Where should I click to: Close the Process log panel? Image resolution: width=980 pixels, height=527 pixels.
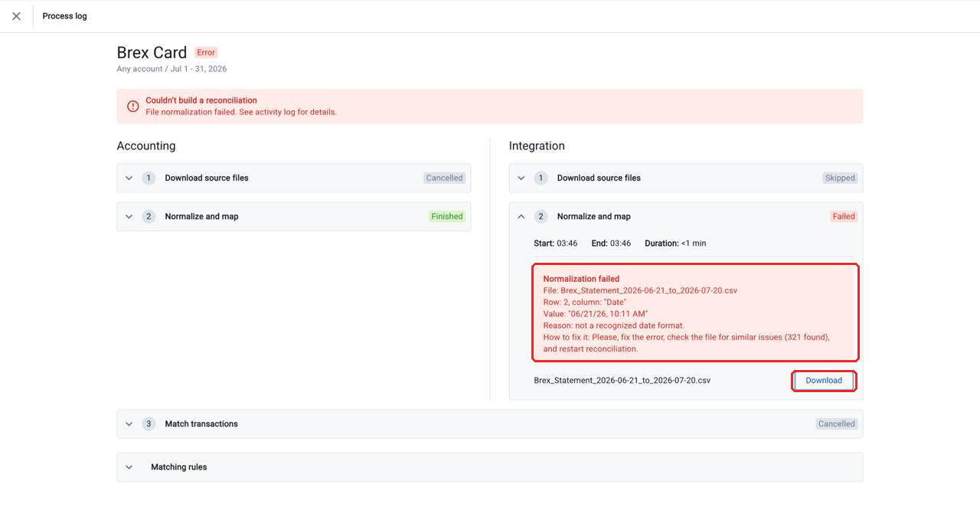(16, 16)
